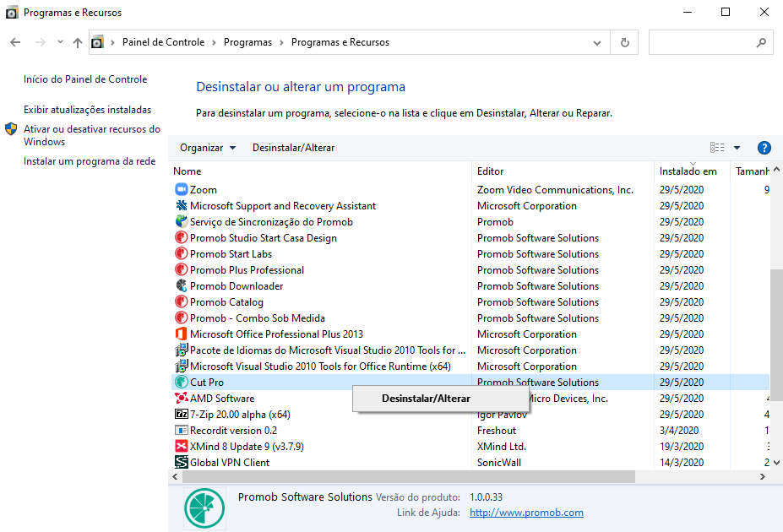Click the scroll down arrow
Viewport: 783px width, 532px height.
(776, 463)
